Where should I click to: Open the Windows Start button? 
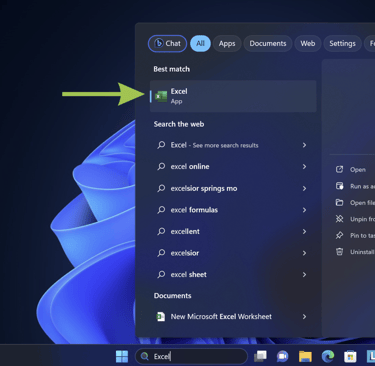(122, 356)
